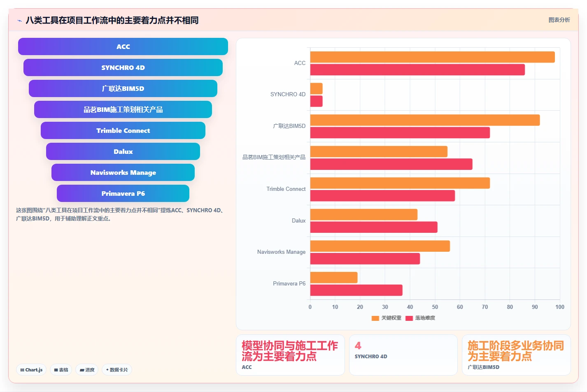Click the Trimble Connect axis label
This screenshot has height=392, width=587.
click(286, 189)
